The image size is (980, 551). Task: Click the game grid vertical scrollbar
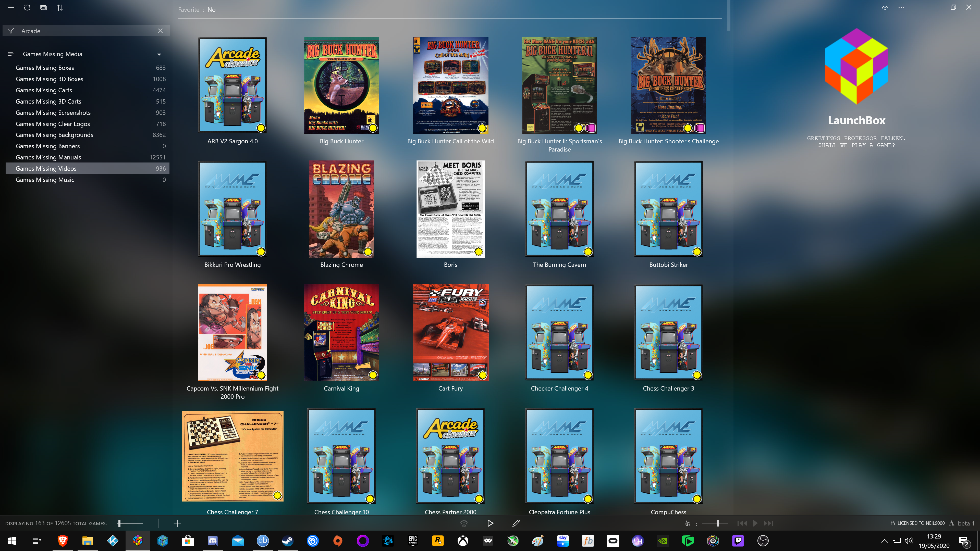coord(728,15)
